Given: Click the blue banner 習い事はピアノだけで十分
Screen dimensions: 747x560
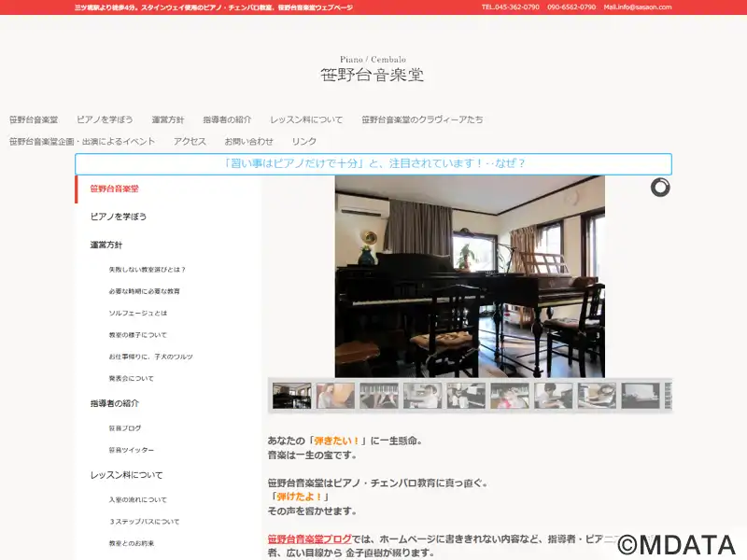Looking at the screenshot, I should [373, 164].
